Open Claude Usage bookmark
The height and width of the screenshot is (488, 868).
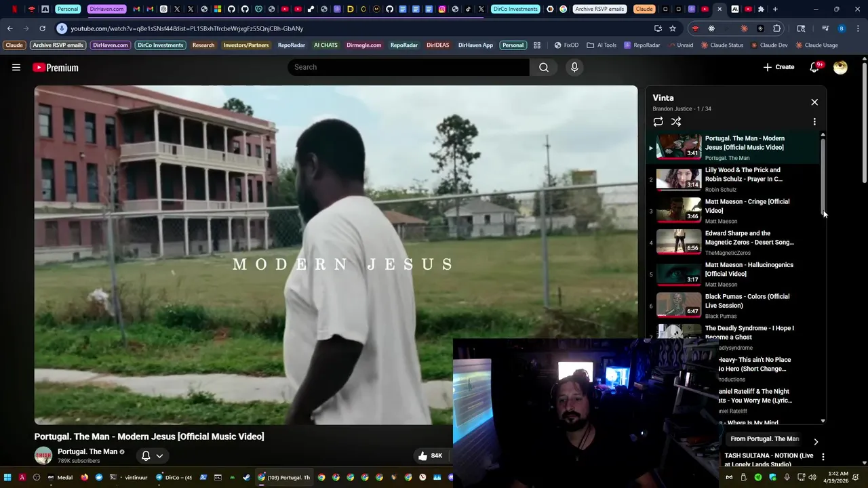tap(816, 45)
